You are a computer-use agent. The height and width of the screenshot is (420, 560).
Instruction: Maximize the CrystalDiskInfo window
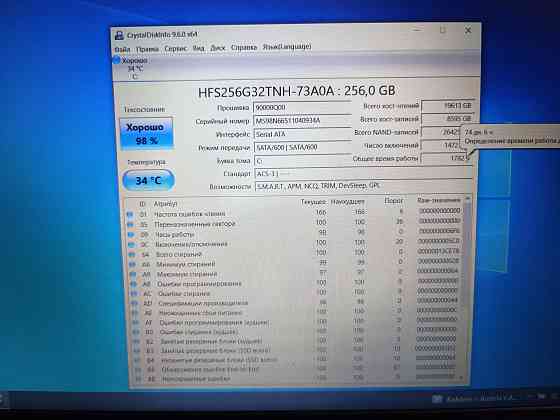(x=442, y=31)
